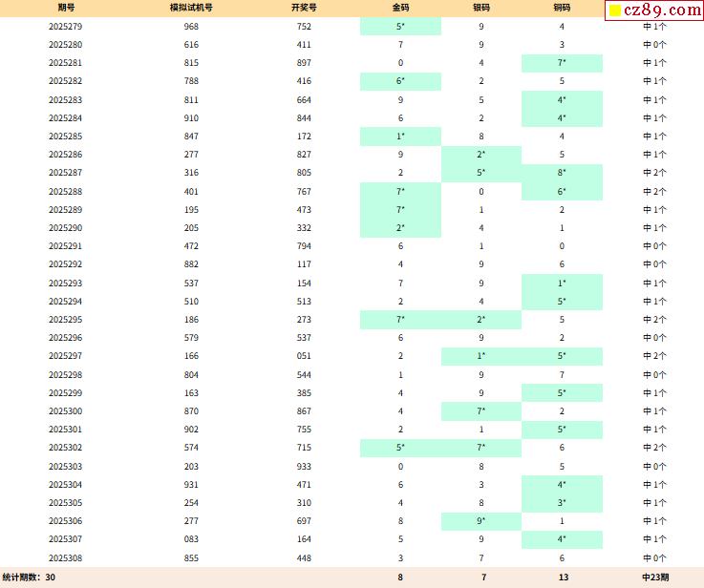Click the 金码 column header
Image resolution: width=704 pixels, height=588 pixels.
pos(400,8)
